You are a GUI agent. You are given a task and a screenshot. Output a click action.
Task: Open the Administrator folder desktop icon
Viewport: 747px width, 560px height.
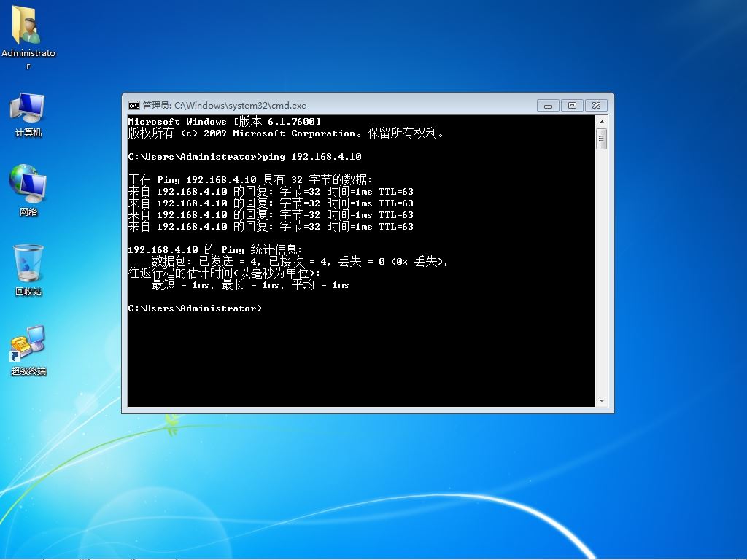coord(28,36)
